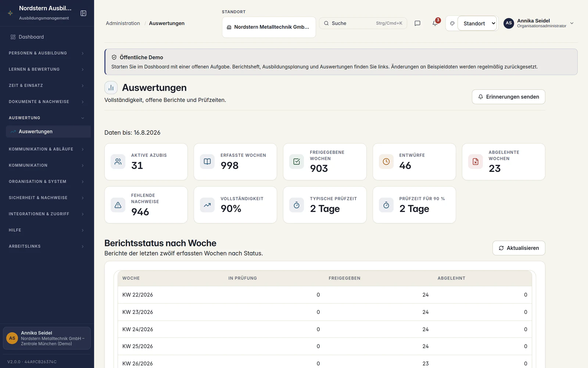Collapse the sidebar with the panel icon
588x368 pixels.
click(83, 13)
